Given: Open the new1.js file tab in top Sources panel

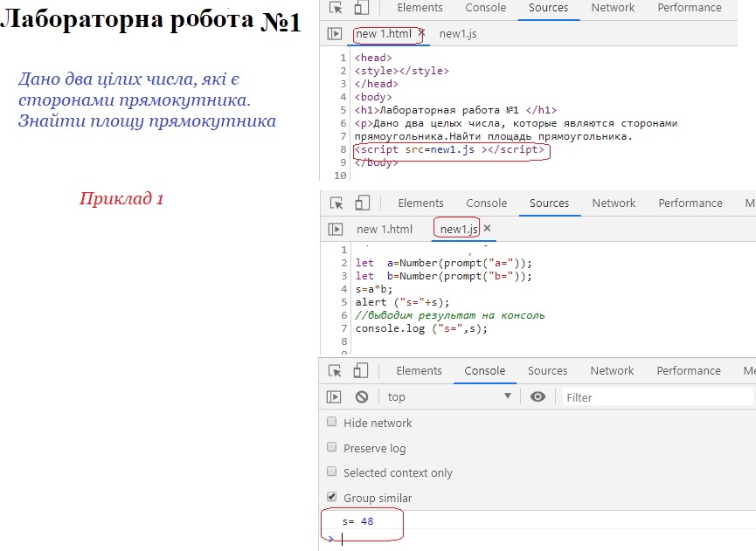Looking at the screenshot, I should [x=458, y=34].
